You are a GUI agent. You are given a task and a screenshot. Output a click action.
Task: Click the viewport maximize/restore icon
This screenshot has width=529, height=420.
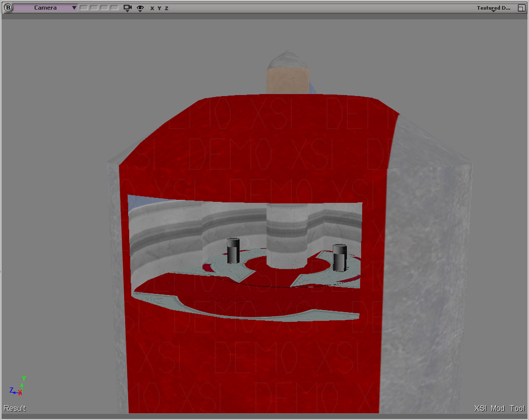(521, 8)
